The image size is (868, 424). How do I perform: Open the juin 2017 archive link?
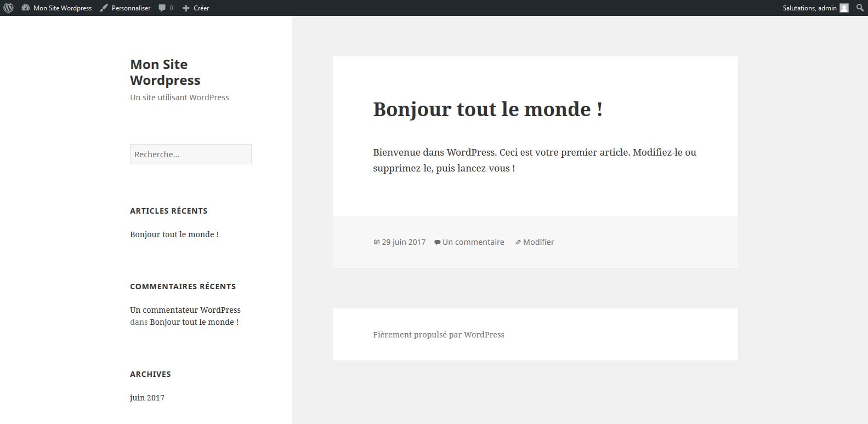pyautogui.click(x=147, y=398)
